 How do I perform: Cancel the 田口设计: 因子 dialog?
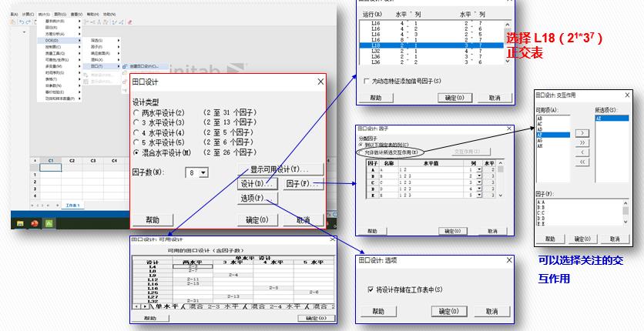coord(492,231)
